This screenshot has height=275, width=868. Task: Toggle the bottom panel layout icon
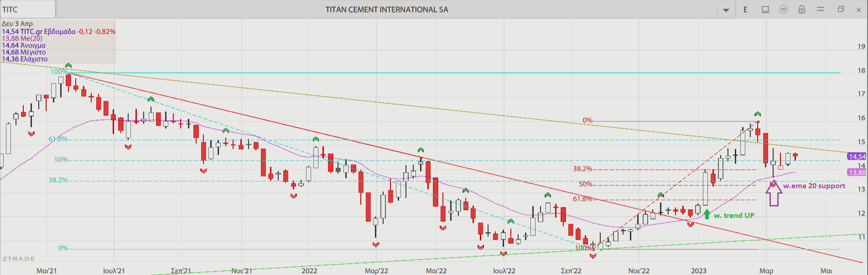pos(765,10)
